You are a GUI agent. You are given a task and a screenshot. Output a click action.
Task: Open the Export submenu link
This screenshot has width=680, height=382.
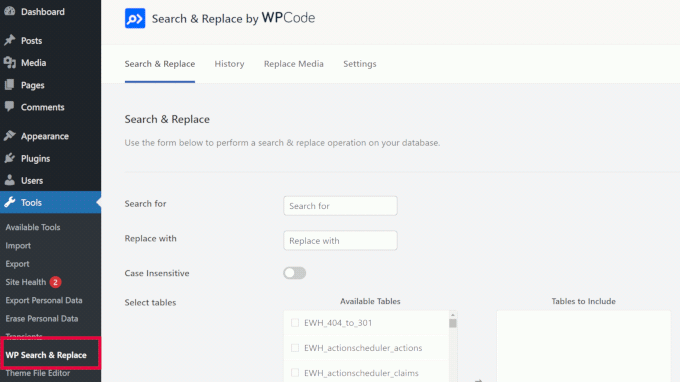click(17, 264)
